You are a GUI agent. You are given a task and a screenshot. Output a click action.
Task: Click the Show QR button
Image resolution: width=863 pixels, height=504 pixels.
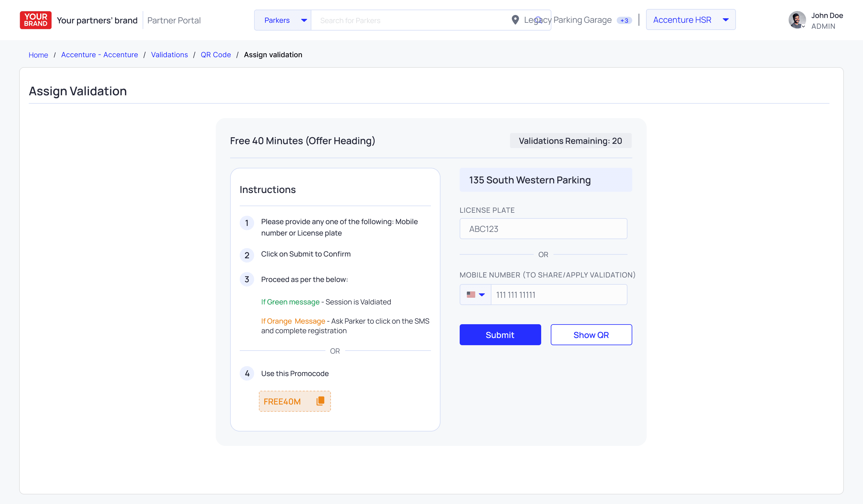point(591,334)
